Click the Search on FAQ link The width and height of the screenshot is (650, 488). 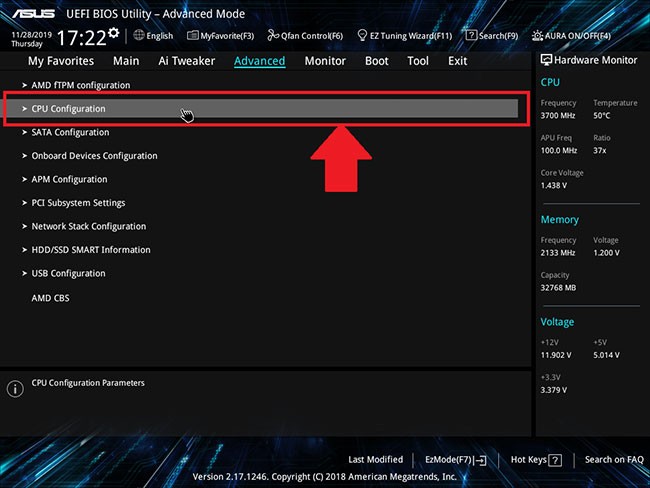[614, 459]
